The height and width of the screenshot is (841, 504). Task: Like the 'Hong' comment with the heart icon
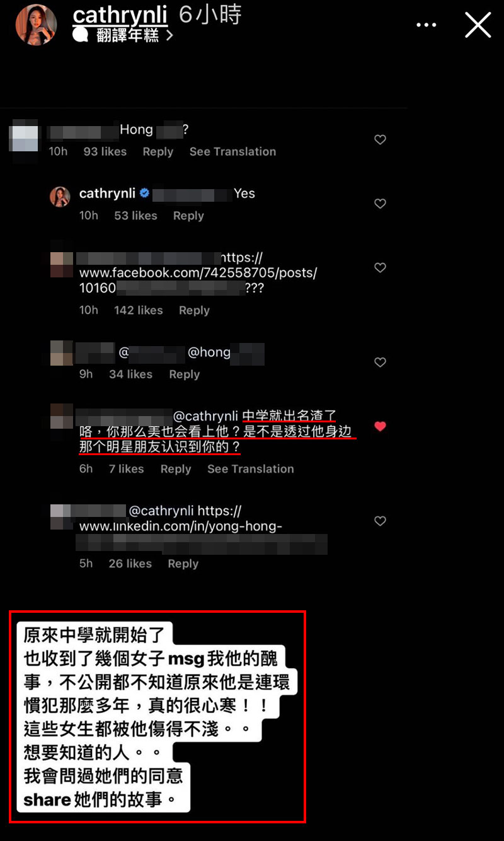coord(380,139)
